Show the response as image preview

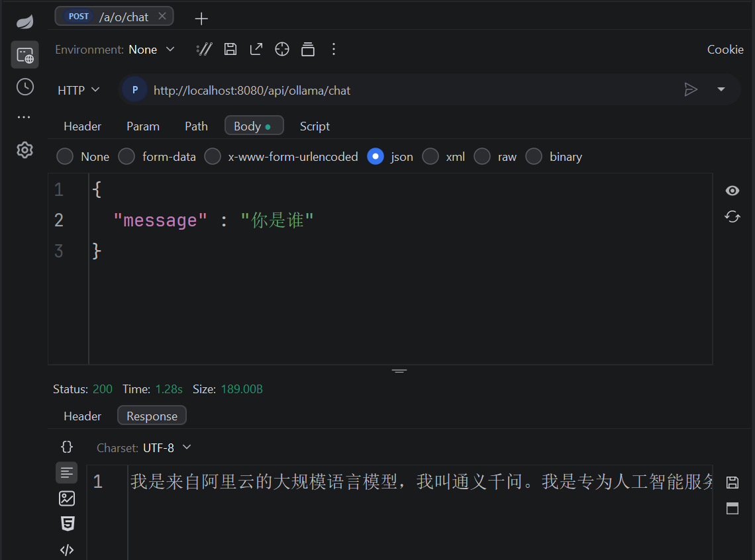pyautogui.click(x=66, y=498)
